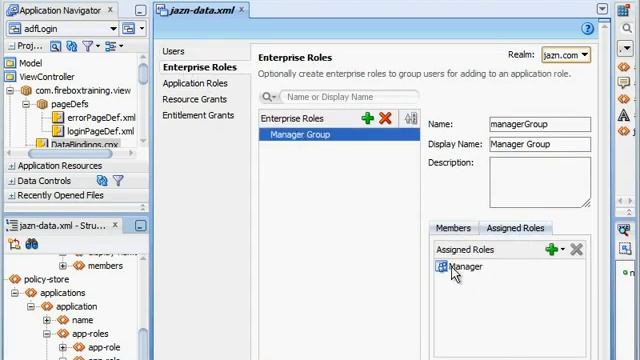Open help with the blue question icon
Viewport: 640px width, 360px height.
pyautogui.click(x=587, y=29)
